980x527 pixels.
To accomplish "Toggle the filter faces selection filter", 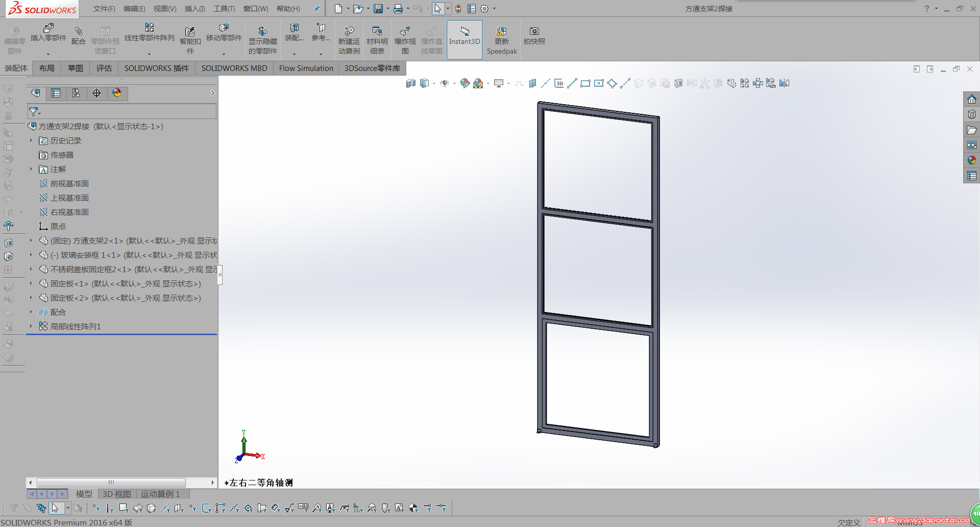I will coord(124,508).
